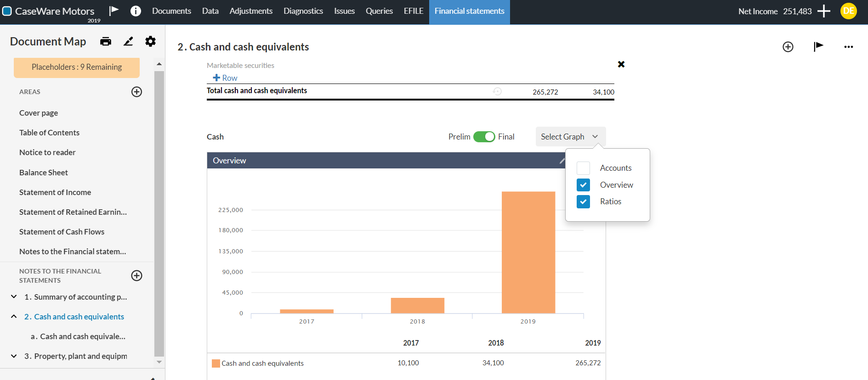Image resolution: width=868 pixels, height=380 pixels.
Task: Click the Add Row link
Action: (x=225, y=78)
